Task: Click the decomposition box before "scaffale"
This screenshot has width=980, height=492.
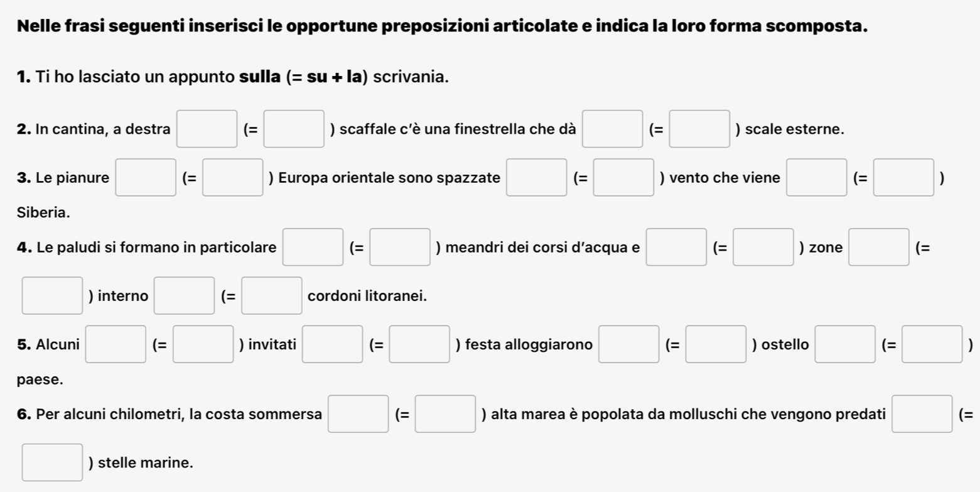Action: [x=294, y=129]
